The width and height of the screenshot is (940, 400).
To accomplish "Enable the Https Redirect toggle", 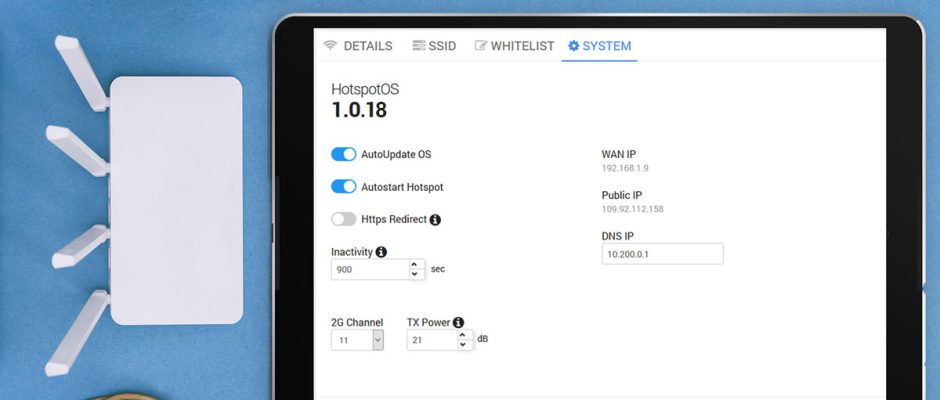I will coord(344,219).
